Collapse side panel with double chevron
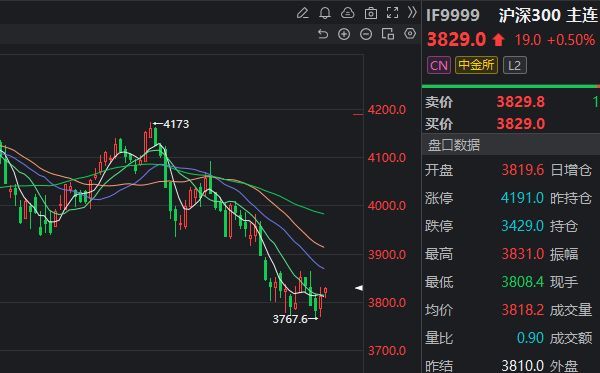 tap(412, 13)
